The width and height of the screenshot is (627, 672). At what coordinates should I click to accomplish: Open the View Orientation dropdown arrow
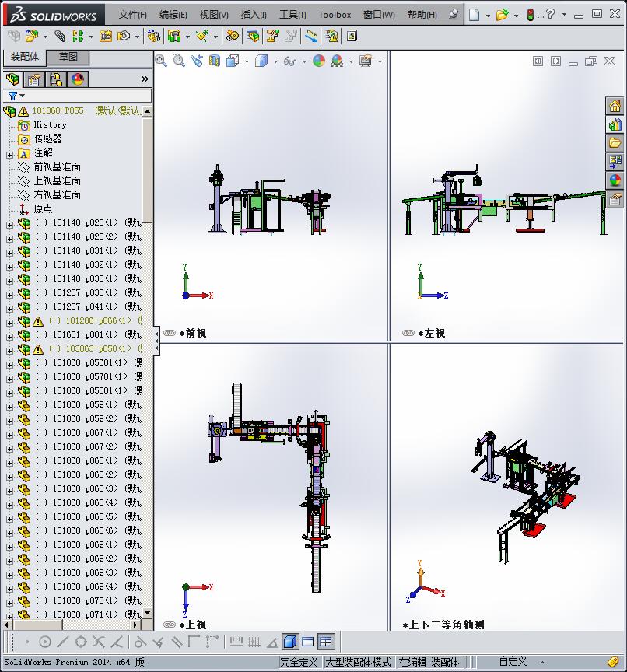[x=247, y=61]
